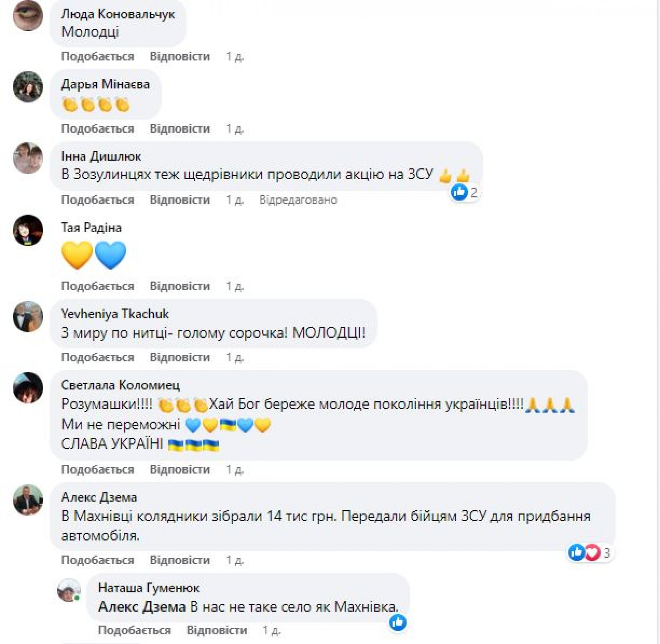Like Светлала Коломиец's comment via Подобається
This screenshot has width=660, height=644.
click(97, 469)
